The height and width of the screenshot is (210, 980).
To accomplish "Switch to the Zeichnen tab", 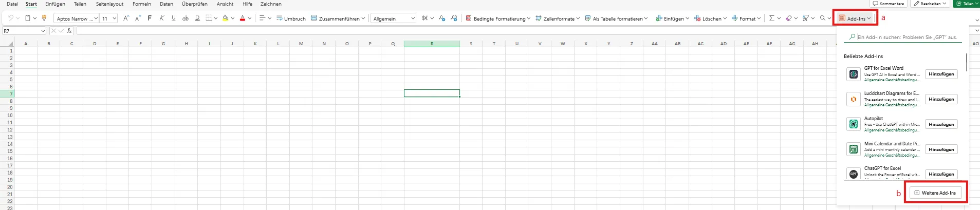I will [x=271, y=4].
